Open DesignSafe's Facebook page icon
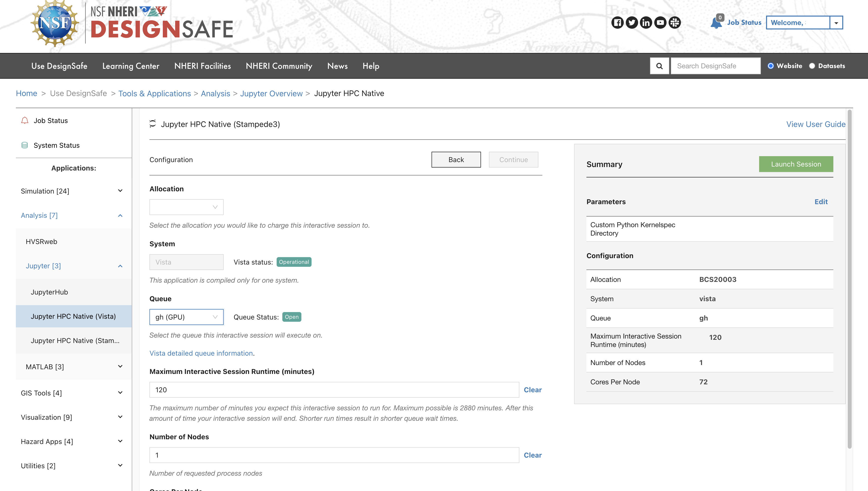The image size is (868, 491). (618, 22)
